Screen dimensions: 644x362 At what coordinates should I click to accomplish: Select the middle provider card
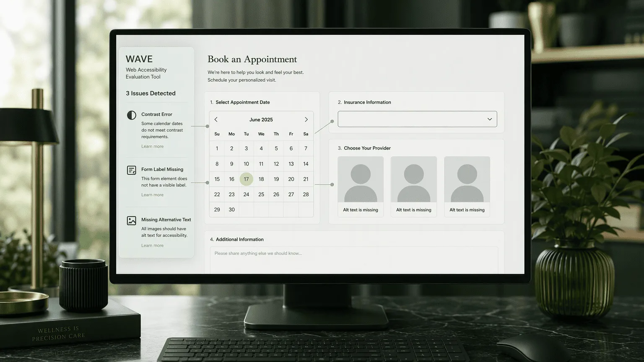pyautogui.click(x=414, y=186)
